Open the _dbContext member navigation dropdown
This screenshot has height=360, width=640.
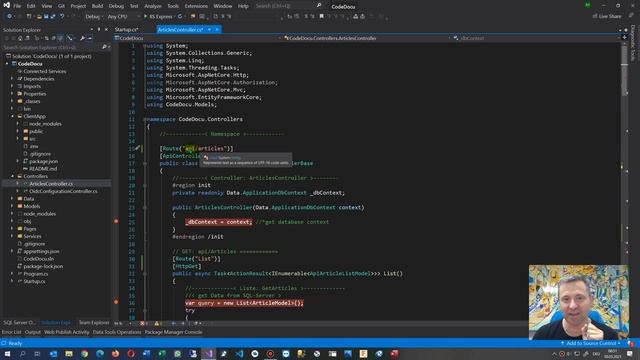tap(537, 38)
